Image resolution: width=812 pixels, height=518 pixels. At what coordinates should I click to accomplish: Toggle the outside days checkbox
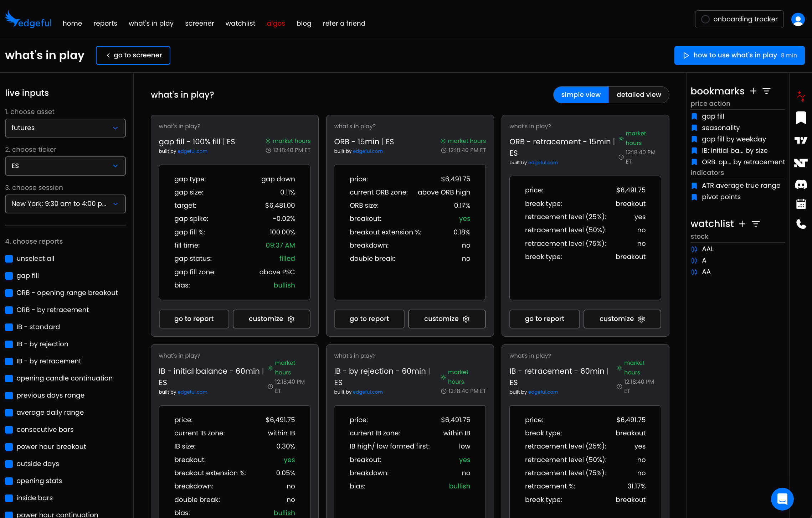coord(9,464)
